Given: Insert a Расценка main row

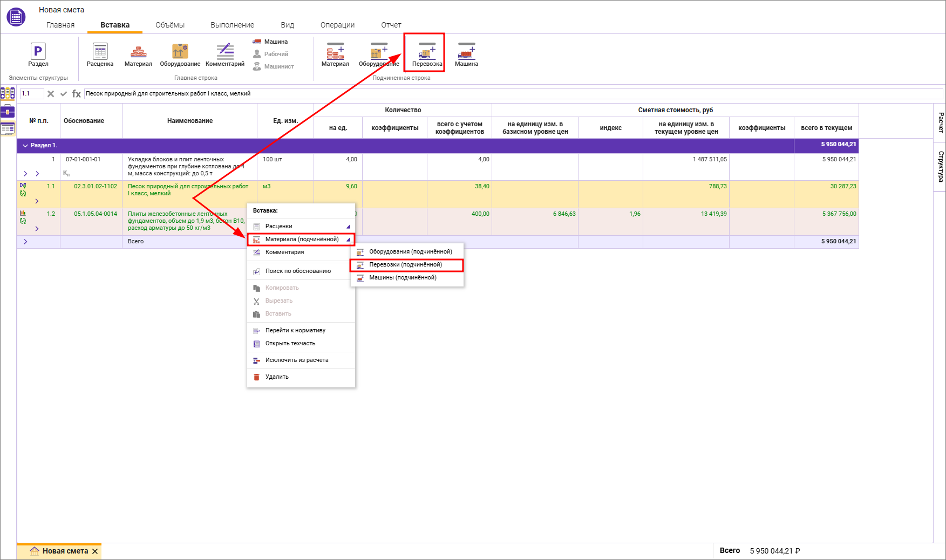Looking at the screenshot, I should (100, 52).
